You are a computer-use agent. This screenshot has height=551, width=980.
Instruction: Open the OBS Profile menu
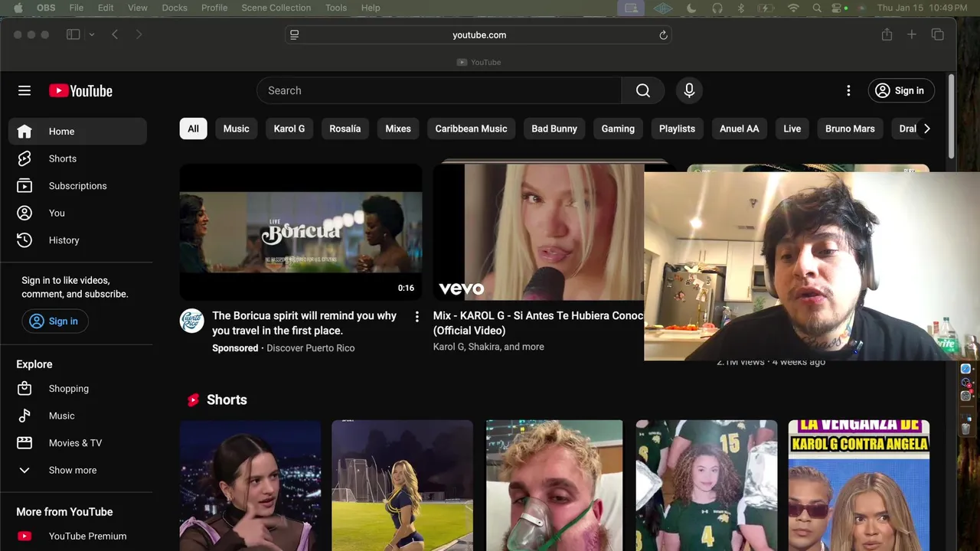[214, 8]
